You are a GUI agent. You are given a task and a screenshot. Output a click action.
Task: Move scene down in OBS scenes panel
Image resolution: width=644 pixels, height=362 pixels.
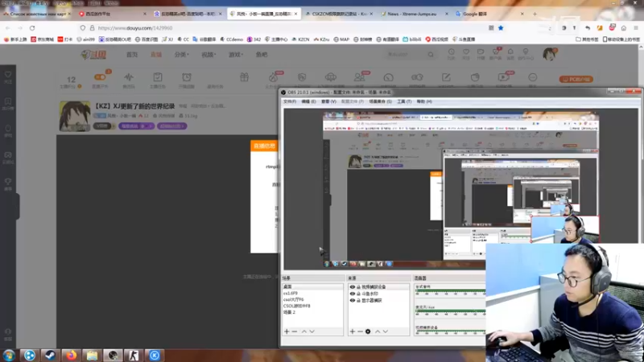(312, 331)
